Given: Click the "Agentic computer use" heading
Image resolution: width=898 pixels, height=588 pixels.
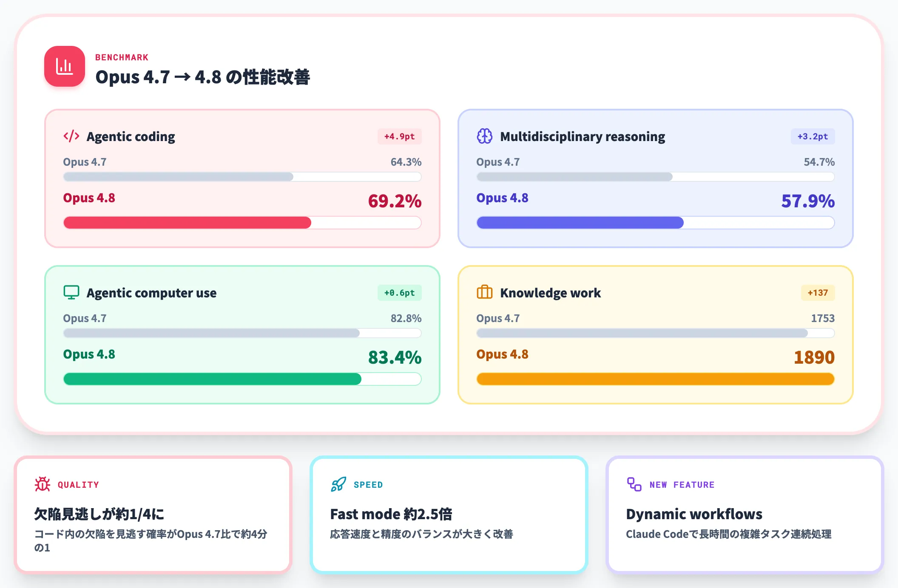Looking at the screenshot, I should click(151, 293).
